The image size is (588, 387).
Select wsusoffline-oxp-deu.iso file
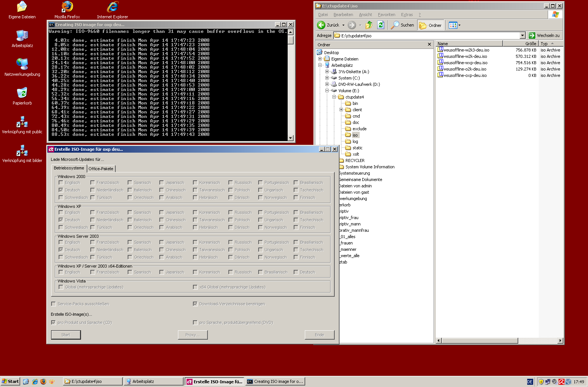(462, 75)
